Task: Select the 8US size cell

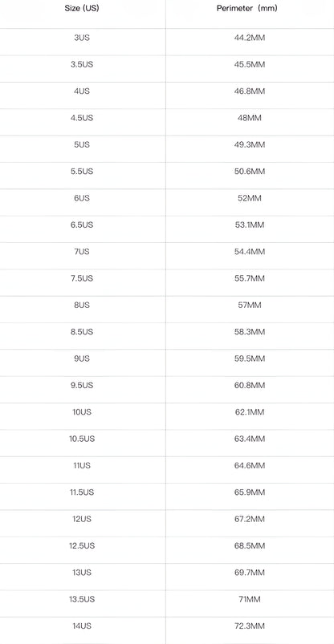Action: click(82, 305)
